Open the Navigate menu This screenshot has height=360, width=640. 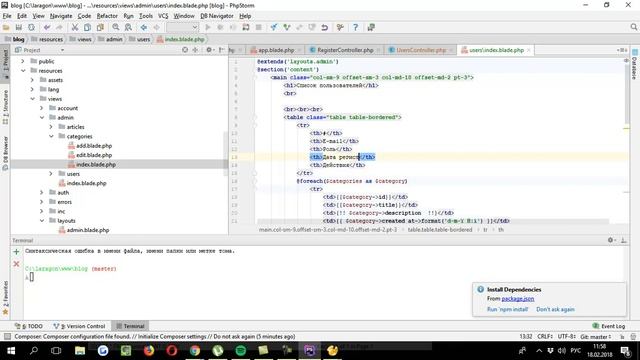(61, 16)
